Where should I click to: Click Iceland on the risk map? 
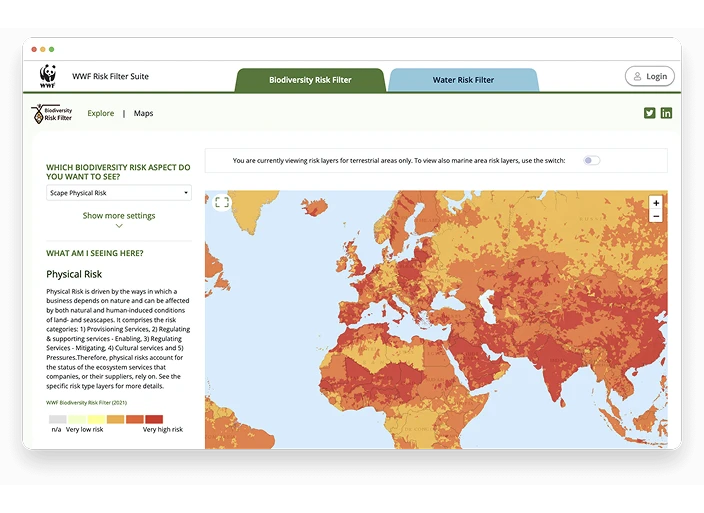point(314,207)
